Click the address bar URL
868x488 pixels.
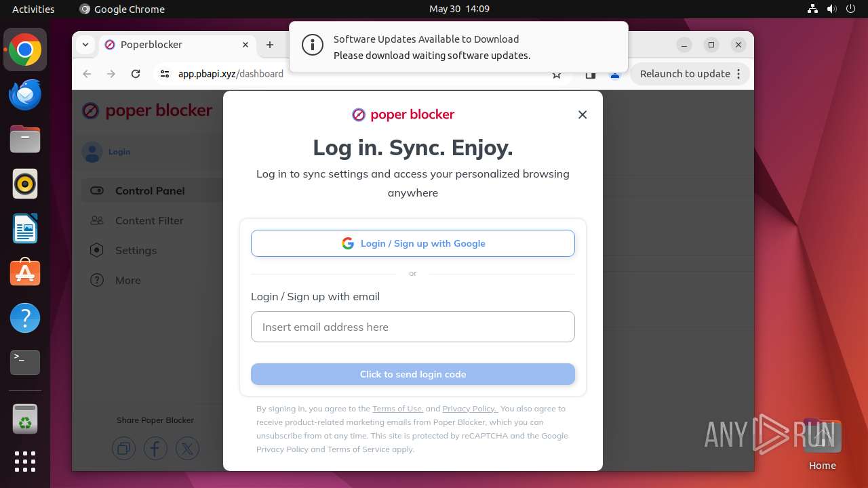231,74
